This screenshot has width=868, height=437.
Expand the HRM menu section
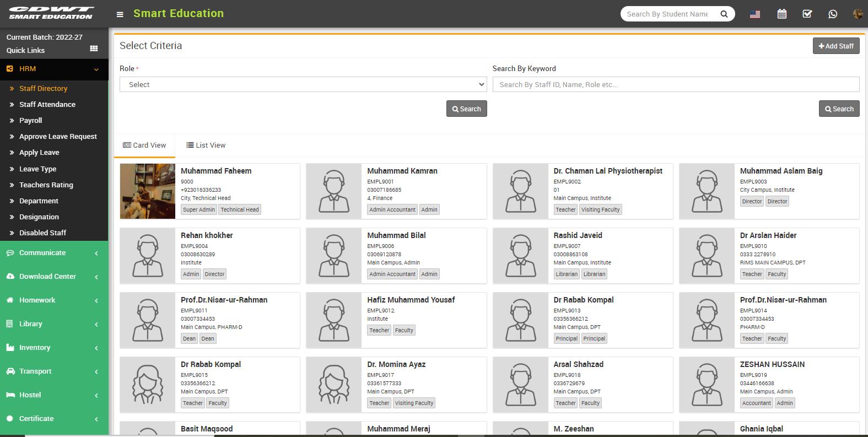click(54, 69)
